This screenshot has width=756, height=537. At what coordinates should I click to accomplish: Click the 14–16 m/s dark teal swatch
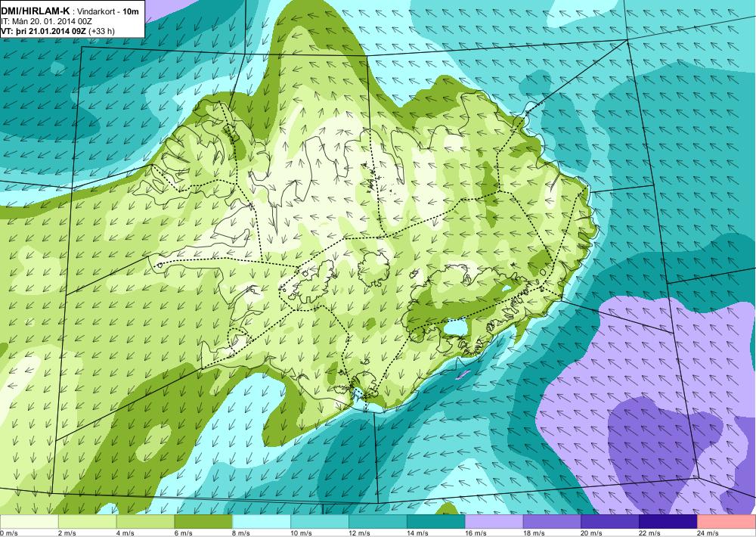pos(436,522)
